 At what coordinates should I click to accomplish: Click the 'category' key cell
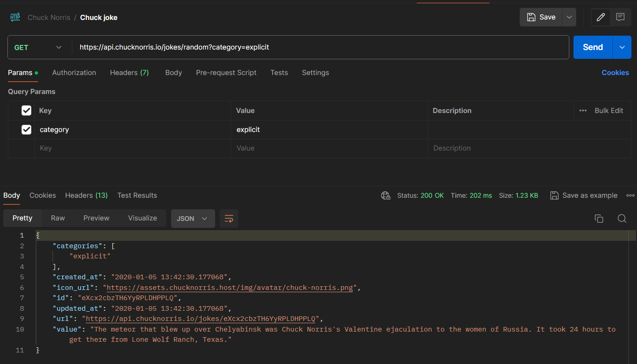pos(133,130)
